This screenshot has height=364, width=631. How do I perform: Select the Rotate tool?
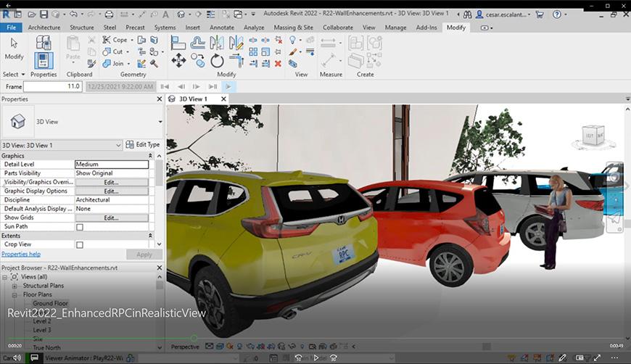click(x=217, y=61)
